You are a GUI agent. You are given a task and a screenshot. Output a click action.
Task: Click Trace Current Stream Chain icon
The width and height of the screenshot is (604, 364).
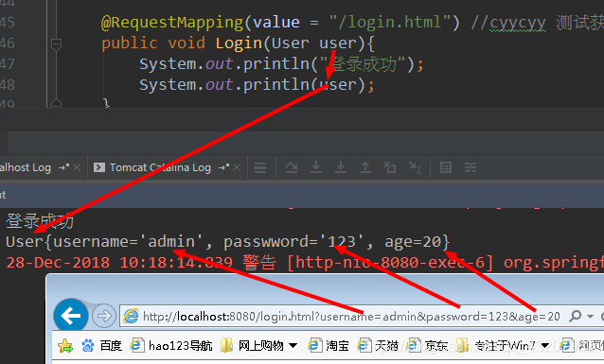click(471, 167)
